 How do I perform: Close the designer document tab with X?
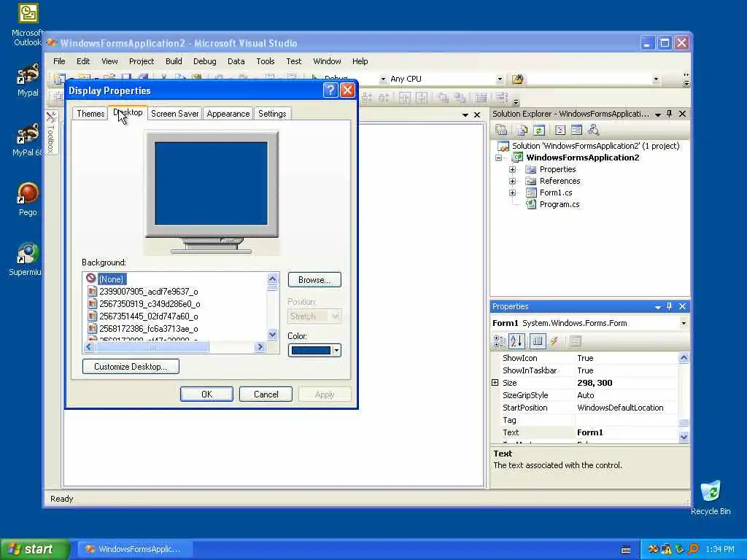(x=477, y=114)
